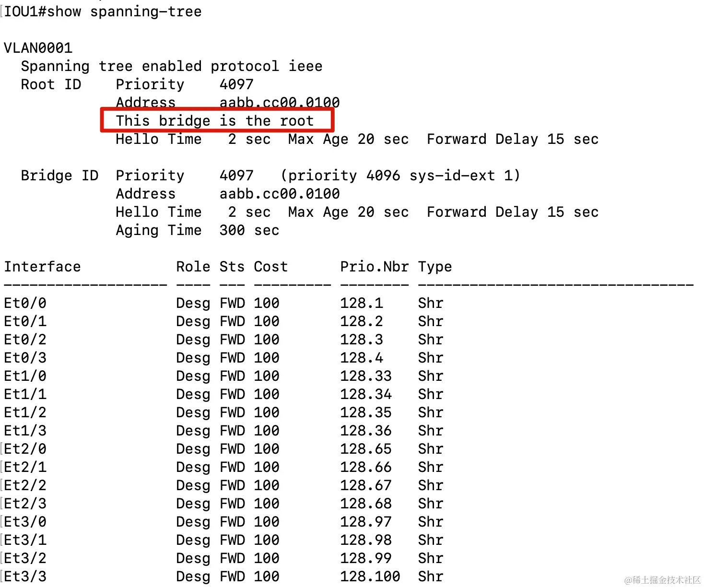Click the Et1/2 interface name

[x=25, y=412]
